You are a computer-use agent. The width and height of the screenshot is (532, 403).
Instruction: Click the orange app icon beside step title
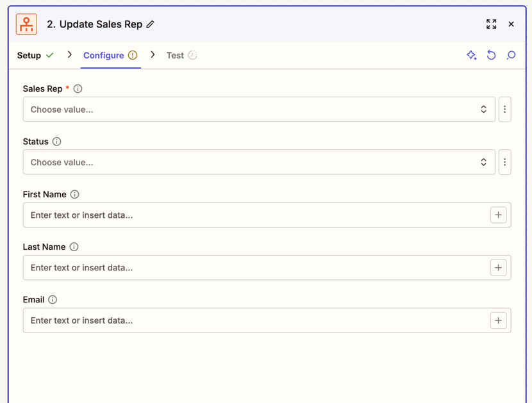pyautogui.click(x=26, y=24)
